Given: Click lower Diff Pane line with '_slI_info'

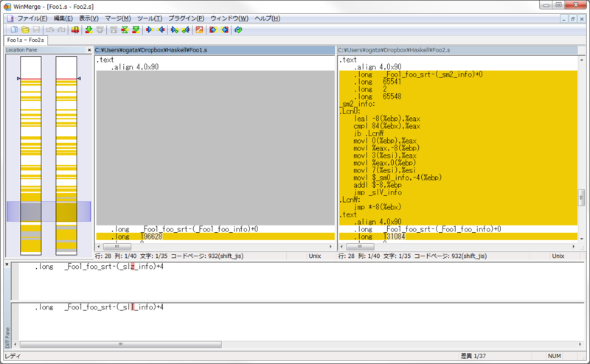Looking at the screenshot, I should click(100, 307).
